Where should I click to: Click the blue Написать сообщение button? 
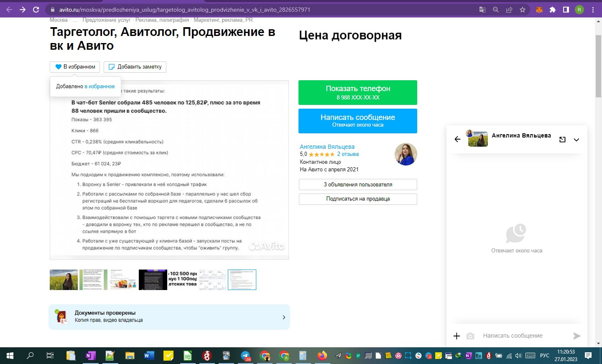coord(358,121)
